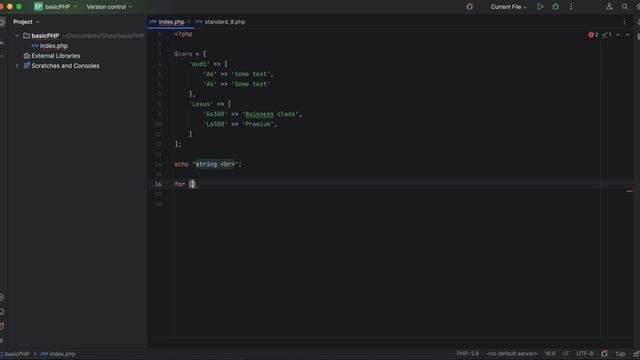
Task: Open the More Actions three-dot toolbar menu
Action: coord(571,7)
